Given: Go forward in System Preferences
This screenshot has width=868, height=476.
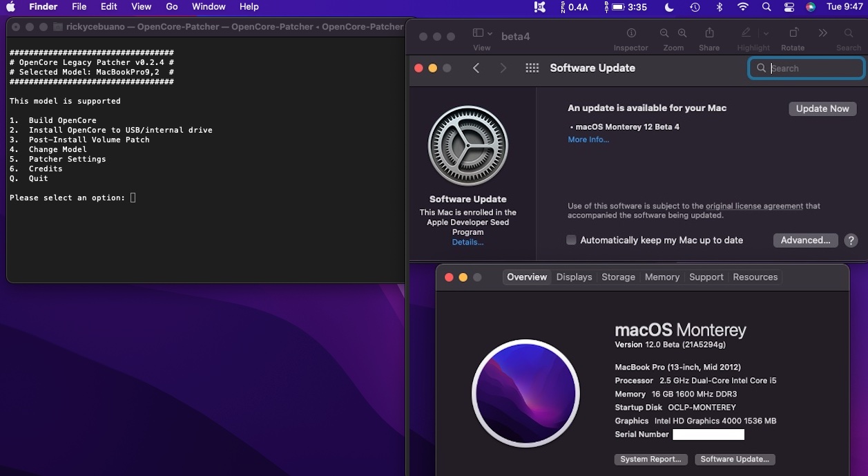Looking at the screenshot, I should point(503,68).
